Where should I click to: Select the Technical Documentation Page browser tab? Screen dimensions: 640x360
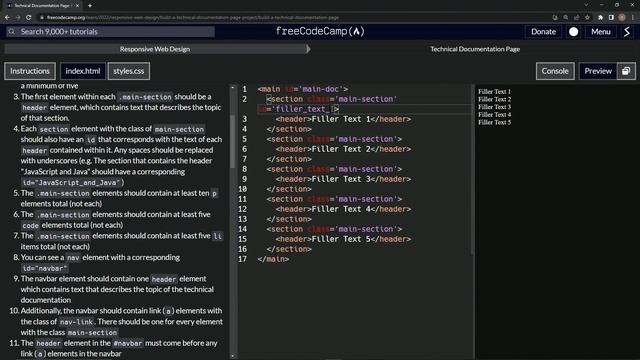43,6
